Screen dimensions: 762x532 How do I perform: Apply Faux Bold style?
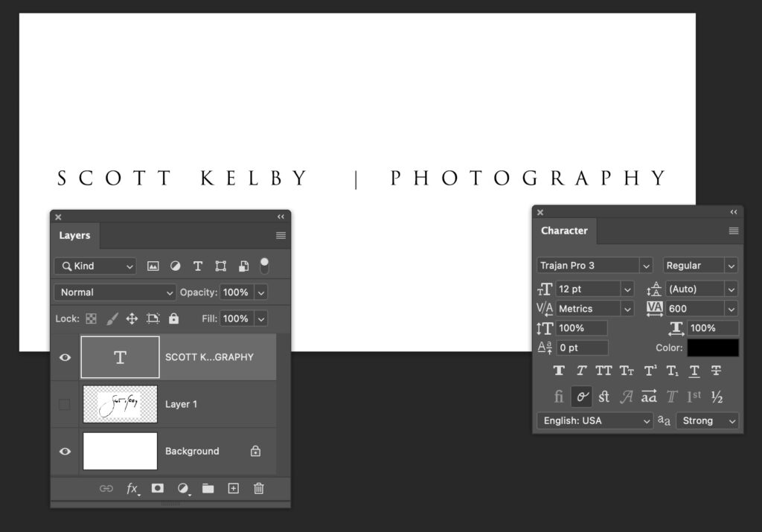click(559, 371)
